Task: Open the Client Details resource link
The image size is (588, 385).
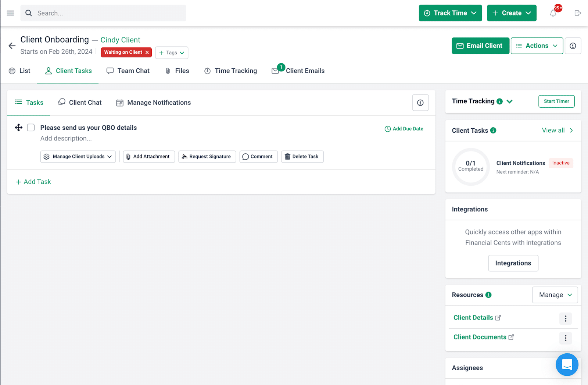Action: click(x=477, y=318)
